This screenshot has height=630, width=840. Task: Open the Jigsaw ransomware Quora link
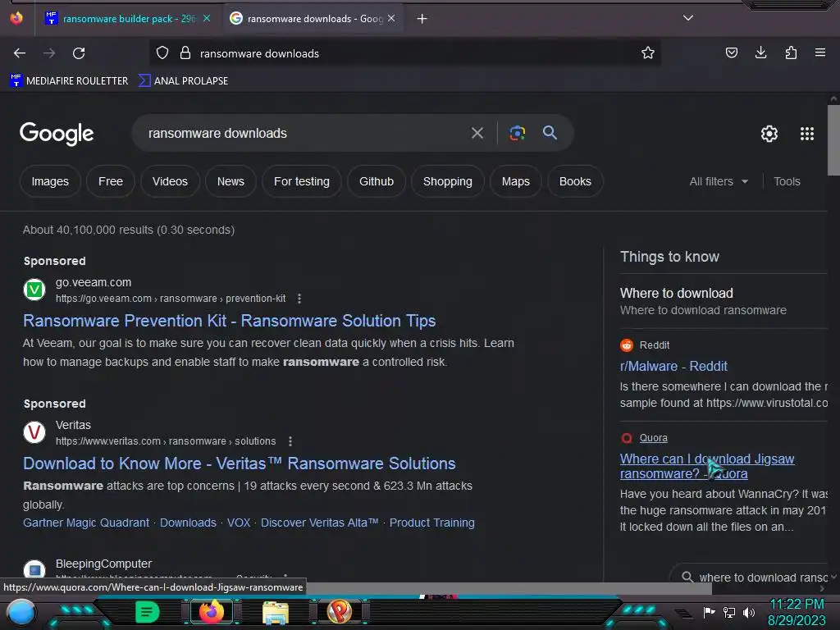click(x=706, y=466)
